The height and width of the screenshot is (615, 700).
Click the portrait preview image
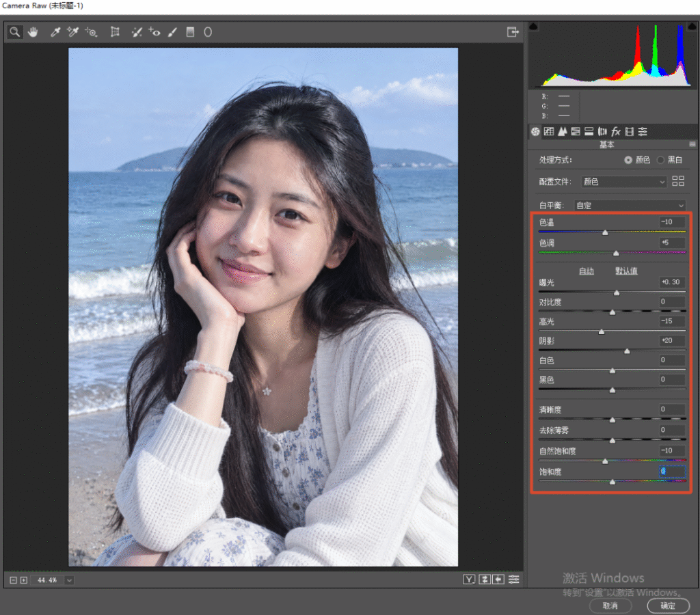point(263,307)
